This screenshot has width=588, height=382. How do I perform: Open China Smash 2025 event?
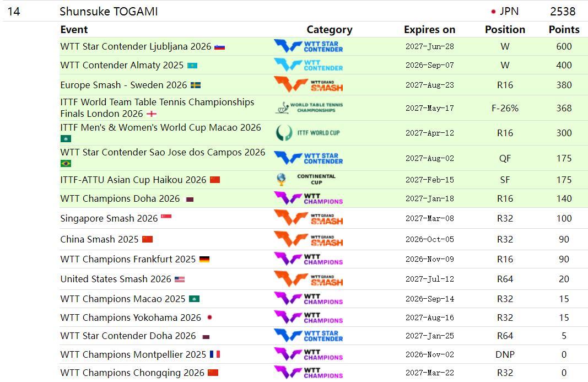pos(99,239)
